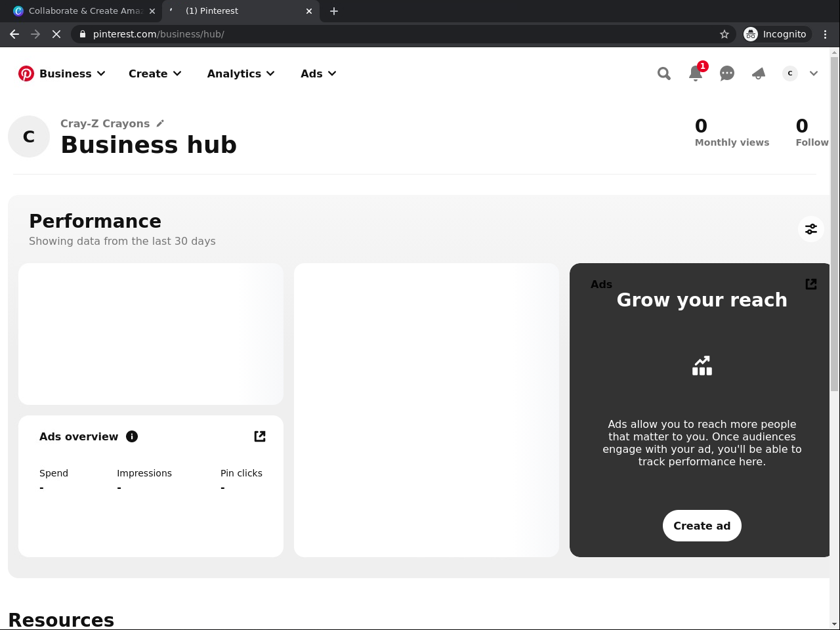
Task: Click the Incognito profile button
Action: (776, 34)
